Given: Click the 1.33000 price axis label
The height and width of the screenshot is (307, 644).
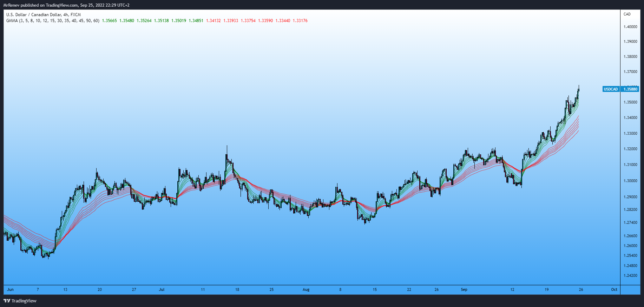Looking at the screenshot, I should click(x=630, y=133).
